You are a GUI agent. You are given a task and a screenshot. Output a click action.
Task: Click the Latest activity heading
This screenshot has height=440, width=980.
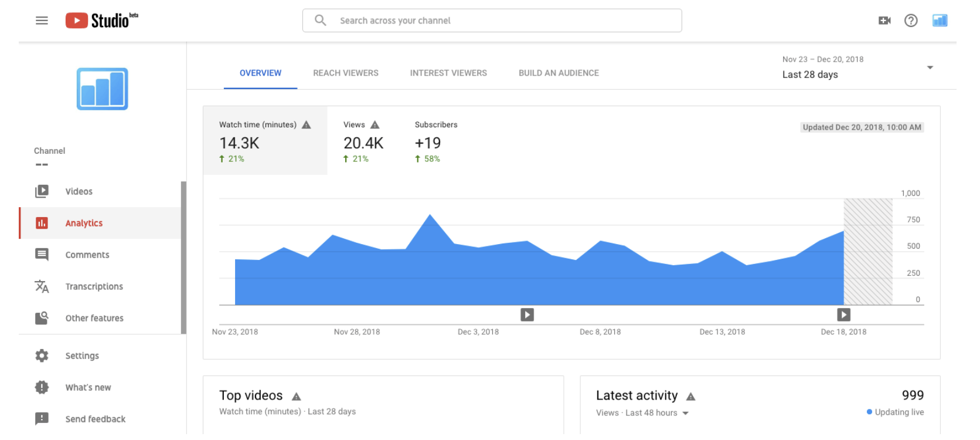637,395
